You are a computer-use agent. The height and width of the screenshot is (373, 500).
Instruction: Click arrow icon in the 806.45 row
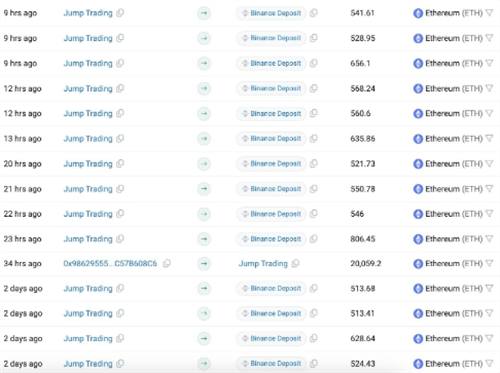pyautogui.click(x=204, y=239)
